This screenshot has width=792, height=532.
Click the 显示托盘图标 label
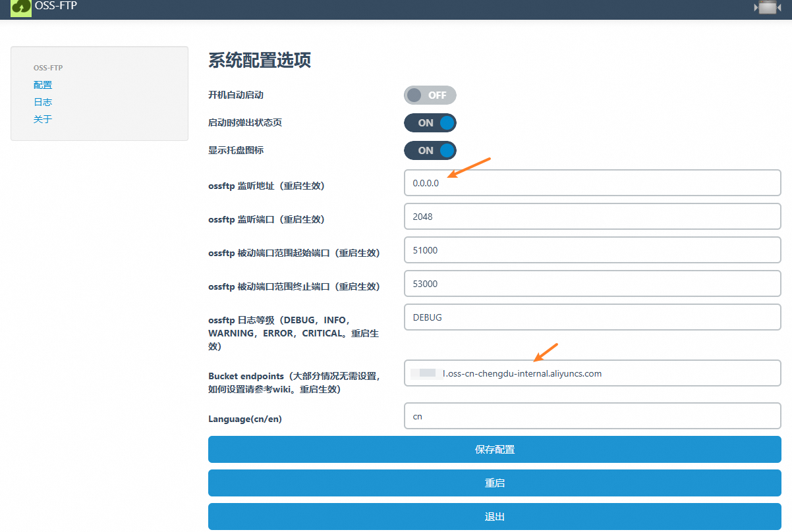pos(236,150)
